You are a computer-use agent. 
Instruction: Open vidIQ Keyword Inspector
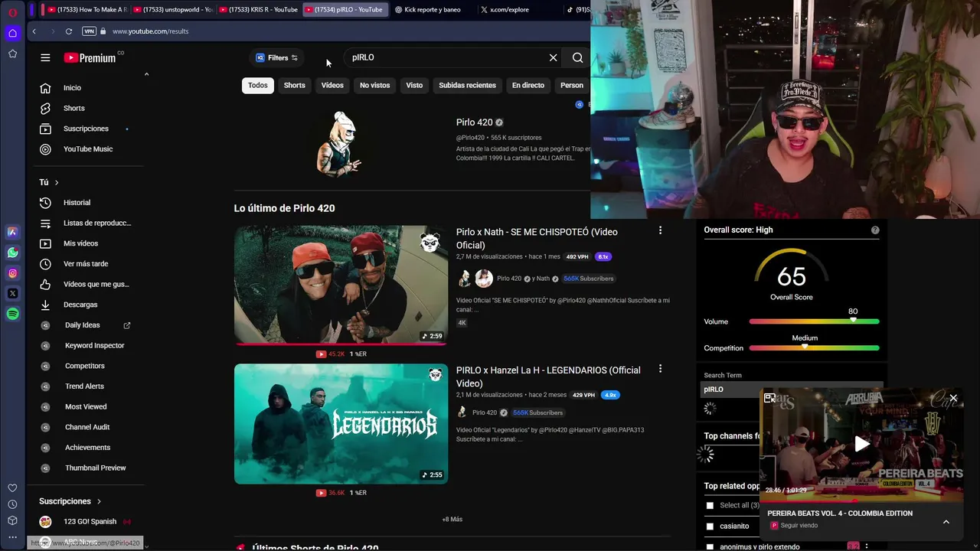(x=94, y=345)
